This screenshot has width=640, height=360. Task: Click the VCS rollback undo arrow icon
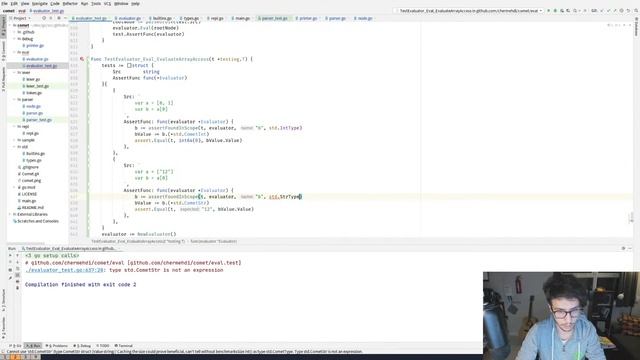pos(628,11)
